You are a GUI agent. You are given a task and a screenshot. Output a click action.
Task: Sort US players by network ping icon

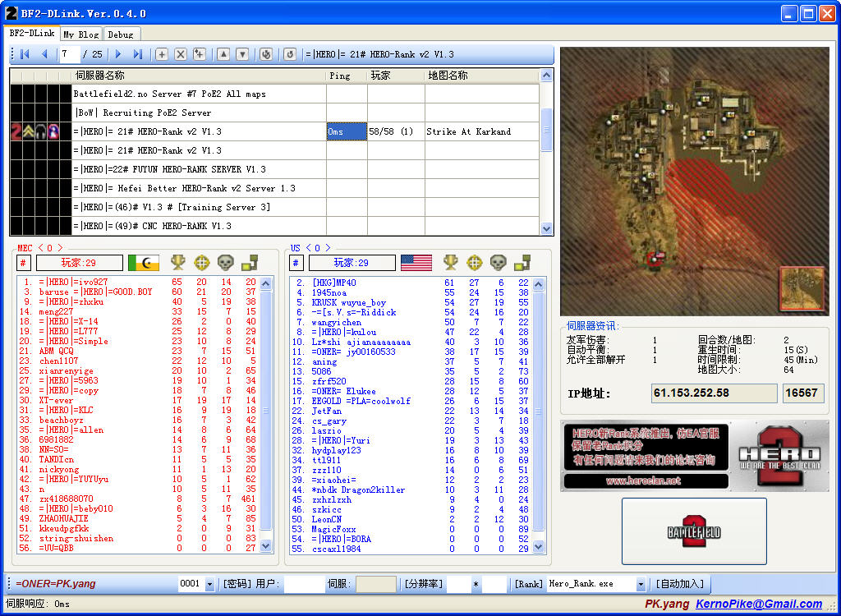point(522,263)
